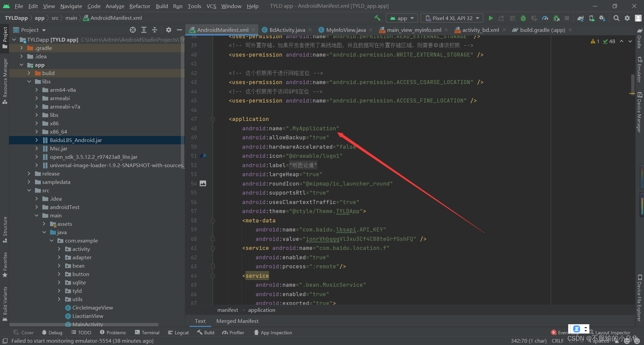Screen dimensions: 644x345
Task: Open the Build Variants side panel
Action: click(x=5, y=304)
